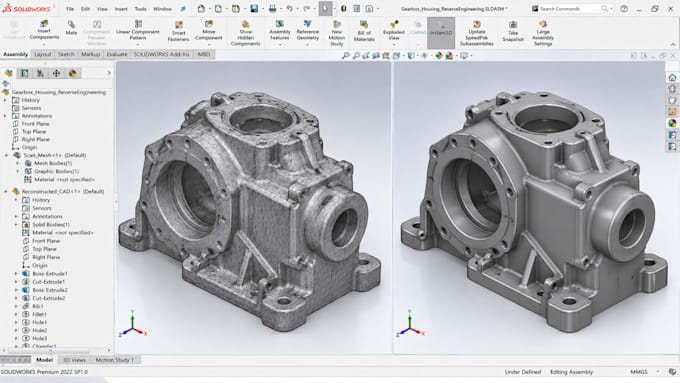Open Large Assembly Settings
The height and width of the screenshot is (383, 680).
543,33
